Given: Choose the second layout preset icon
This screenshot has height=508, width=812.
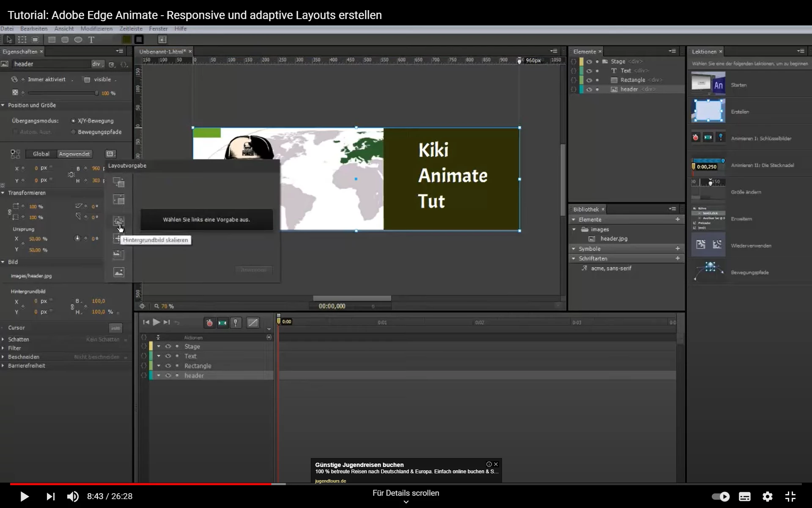Looking at the screenshot, I should (x=119, y=199).
